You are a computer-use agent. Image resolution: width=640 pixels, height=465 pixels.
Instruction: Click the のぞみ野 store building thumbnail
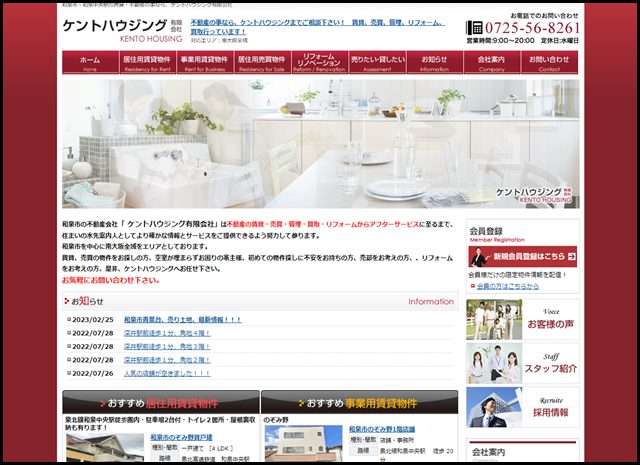tap(303, 444)
